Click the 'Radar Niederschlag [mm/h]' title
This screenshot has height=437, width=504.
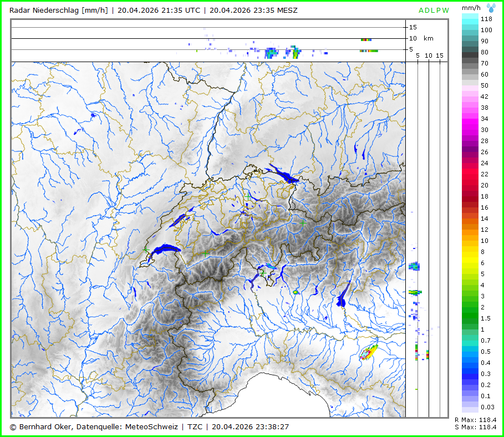(59, 10)
